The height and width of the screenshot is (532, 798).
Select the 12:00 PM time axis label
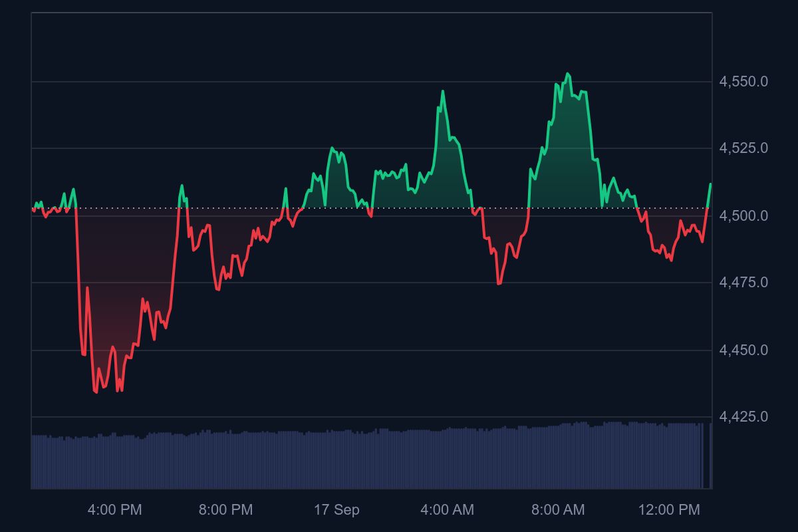[669, 510]
